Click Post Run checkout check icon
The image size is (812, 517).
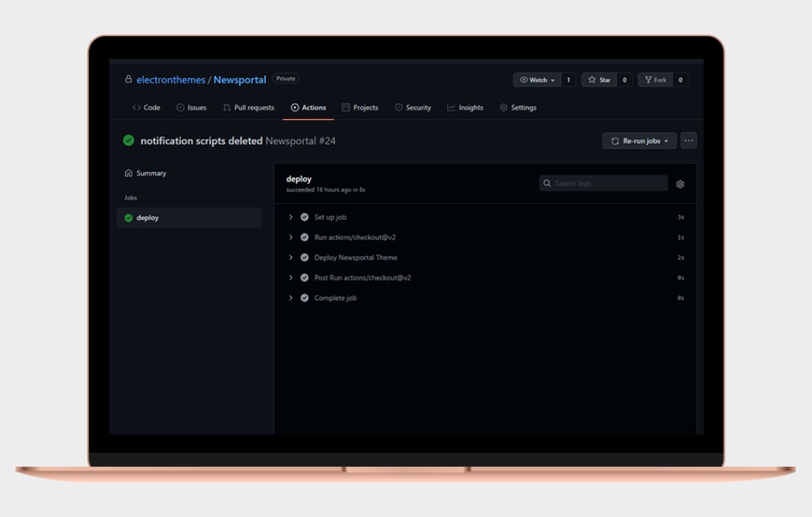[304, 278]
